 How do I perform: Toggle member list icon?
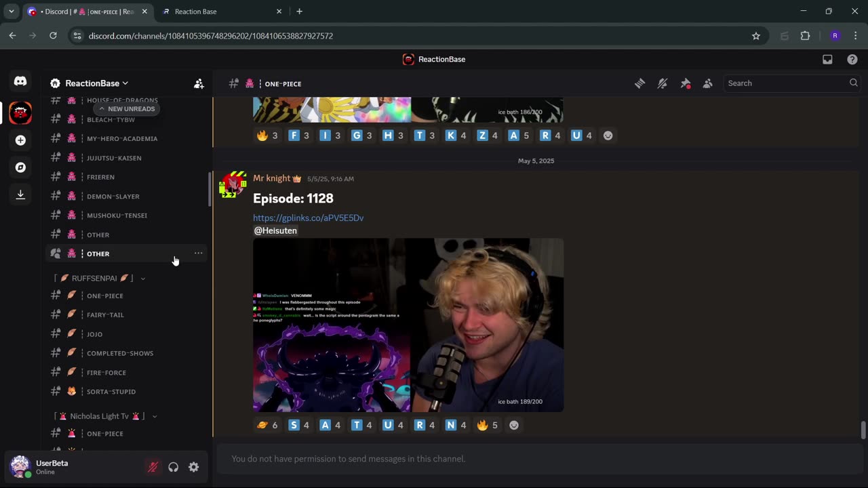pyautogui.click(x=708, y=83)
